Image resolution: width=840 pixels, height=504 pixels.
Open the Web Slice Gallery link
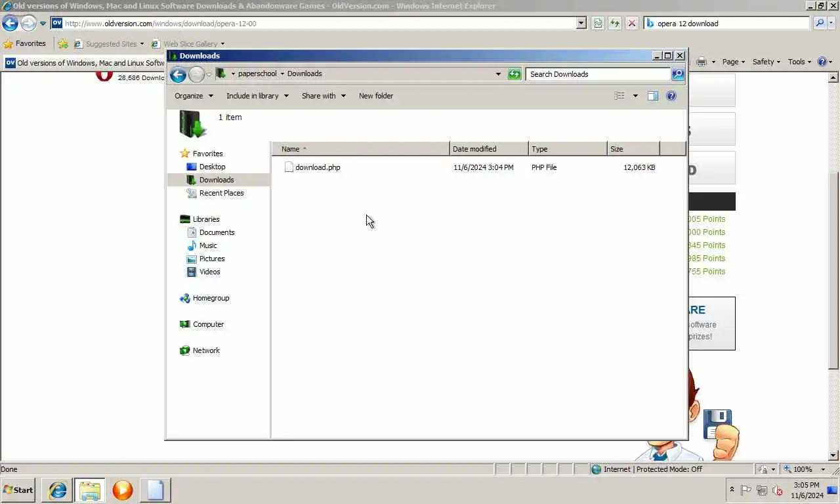pyautogui.click(x=188, y=44)
